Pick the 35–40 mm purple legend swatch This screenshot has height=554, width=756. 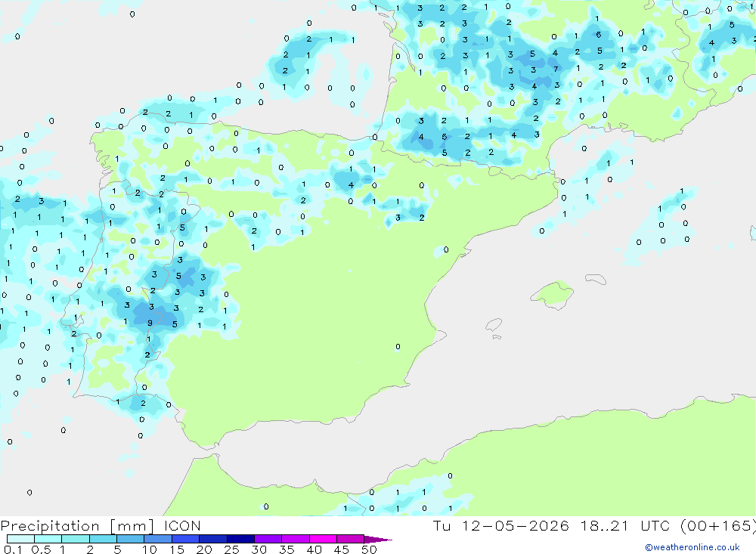[x=296, y=539]
